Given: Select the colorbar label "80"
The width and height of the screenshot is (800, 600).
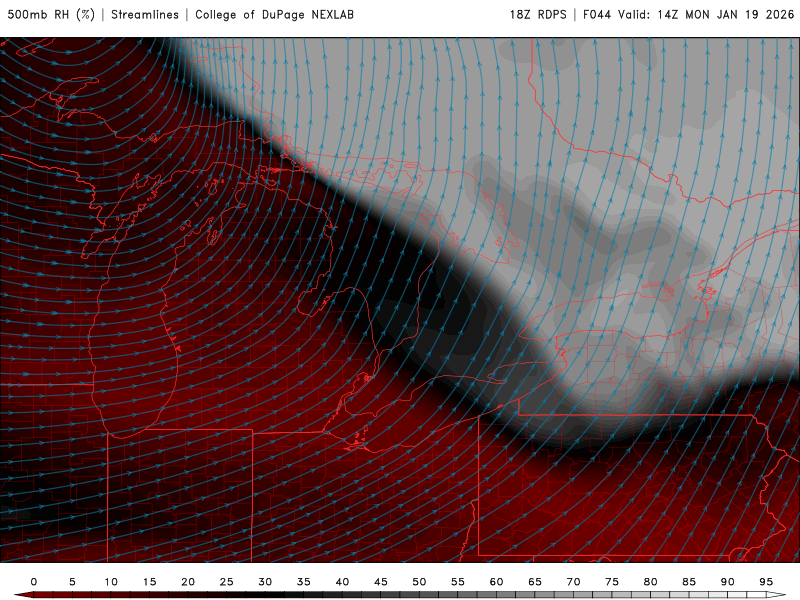Looking at the screenshot, I should pos(650,582).
